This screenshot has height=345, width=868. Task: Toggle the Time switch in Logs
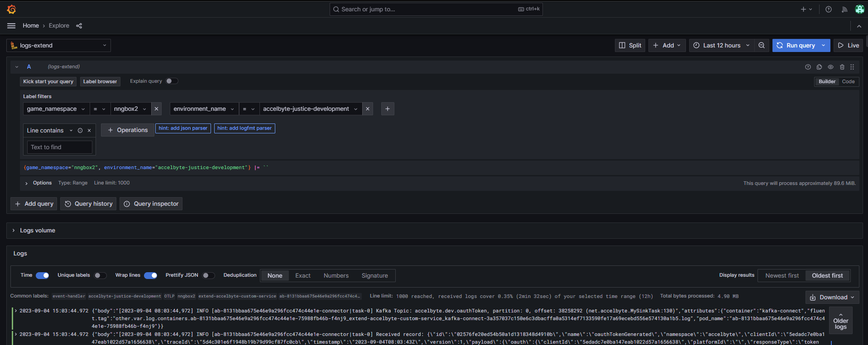43,275
